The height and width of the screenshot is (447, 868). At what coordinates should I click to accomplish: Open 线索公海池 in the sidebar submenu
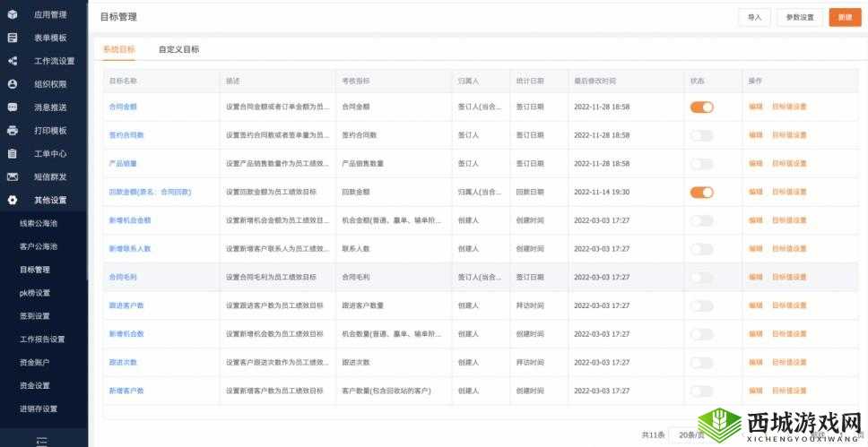[x=39, y=223]
